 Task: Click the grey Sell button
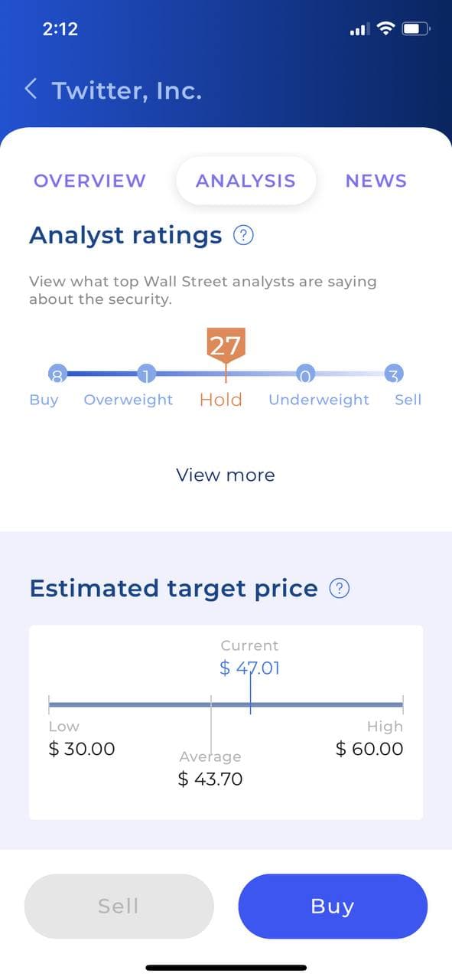(x=119, y=906)
